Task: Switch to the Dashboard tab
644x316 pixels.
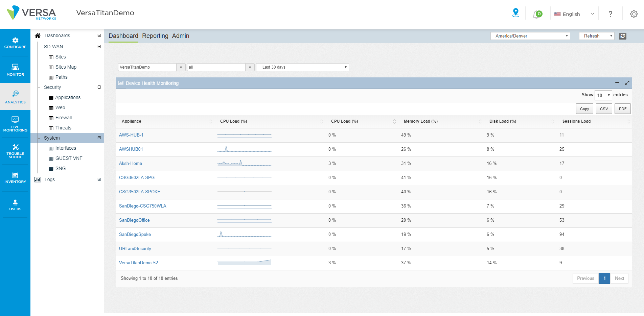Action: point(123,36)
